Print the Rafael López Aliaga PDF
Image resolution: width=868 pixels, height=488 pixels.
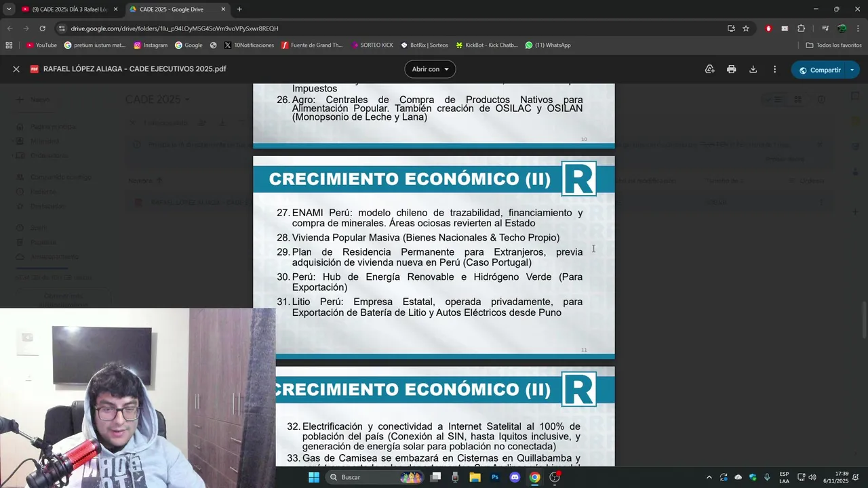pyautogui.click(x=731, y=69)
